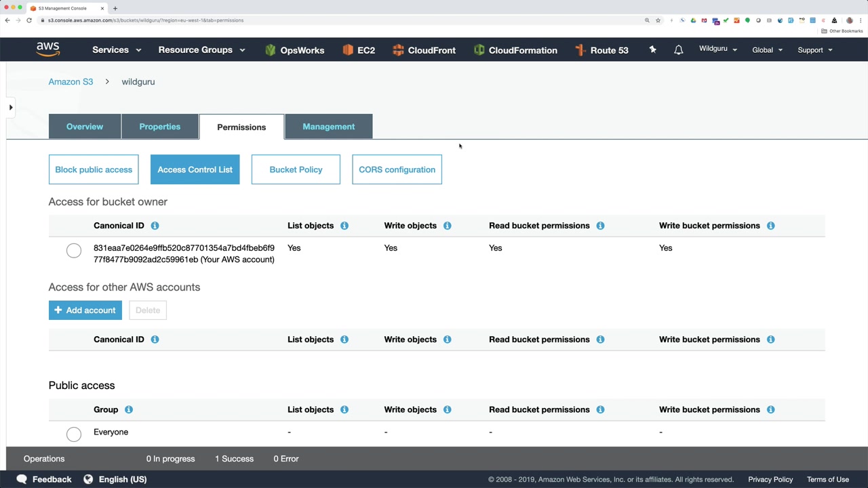Click info icon beside Write bucket permissions in owner table
The image size is (868, 488).
pyautogui.click(x=770, y=226)
